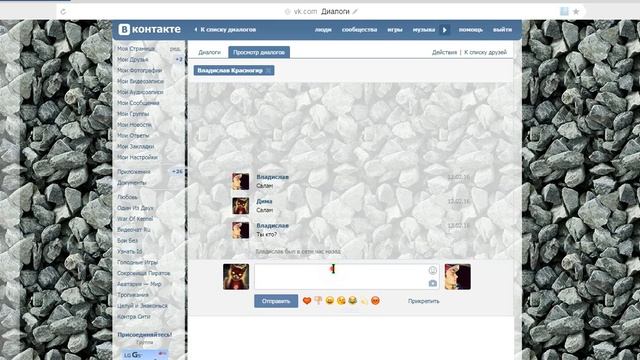Click the reader icon beside the bookmark star
Viewport: 640px width, 360px height.
[x=564, y=11]
